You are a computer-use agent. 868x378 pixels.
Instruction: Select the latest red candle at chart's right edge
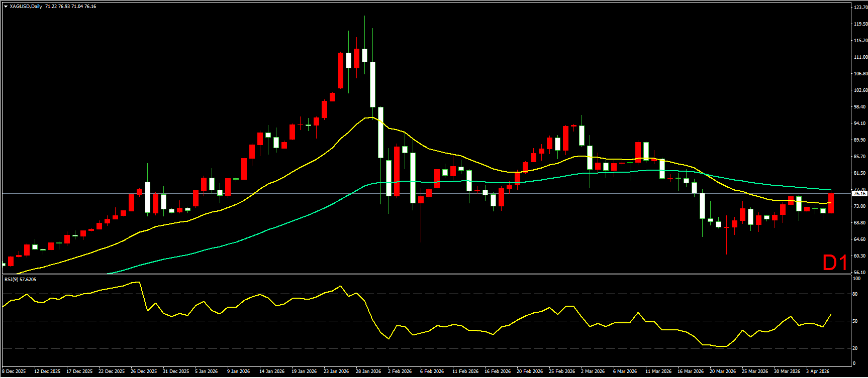click(831, 203)
